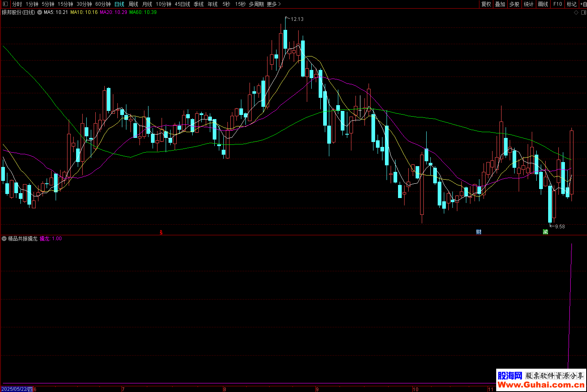Screen dimensions: 587x392
Task: Click the green 减 marker icon
Action: [x=545, y=232]
